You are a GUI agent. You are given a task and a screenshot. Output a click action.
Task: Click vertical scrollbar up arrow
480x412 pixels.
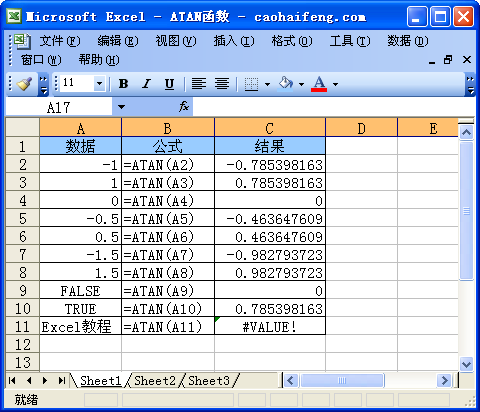click(x=466, y=133)
